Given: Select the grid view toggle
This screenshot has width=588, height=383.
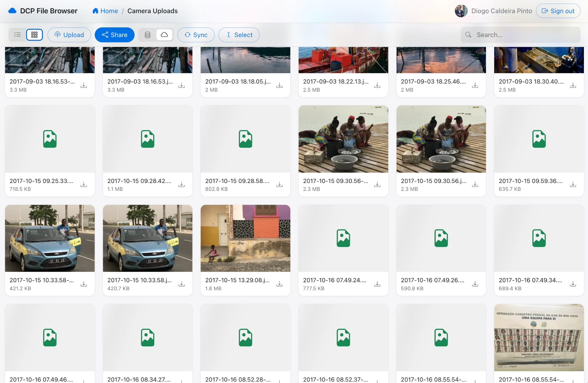Looking at the screenshot, I should pyautogui.click(x=34, y=35).
